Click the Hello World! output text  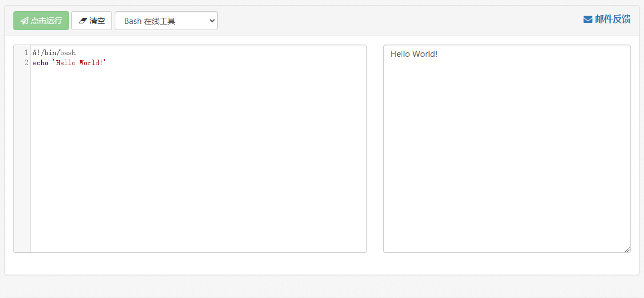(414, 54)
